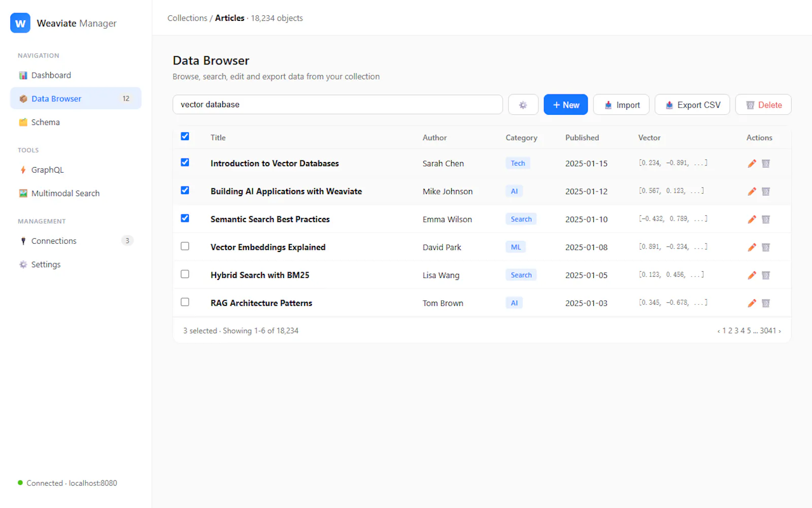Click the ML category tag

coord(516,247)
